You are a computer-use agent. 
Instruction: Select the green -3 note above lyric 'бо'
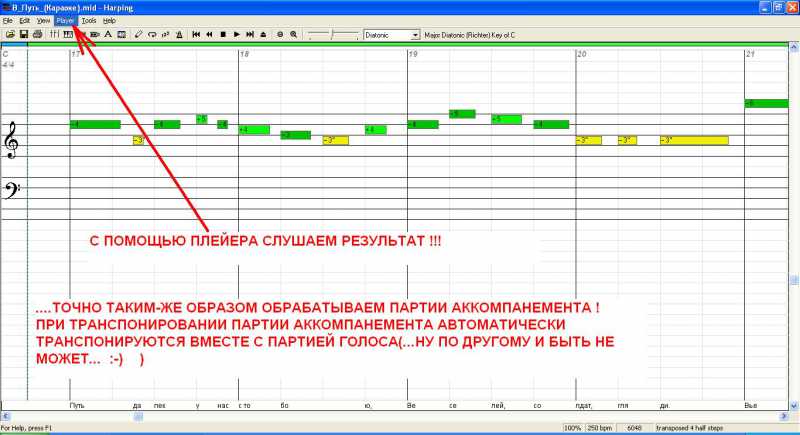pyautogui.click(x=296, y=135)
